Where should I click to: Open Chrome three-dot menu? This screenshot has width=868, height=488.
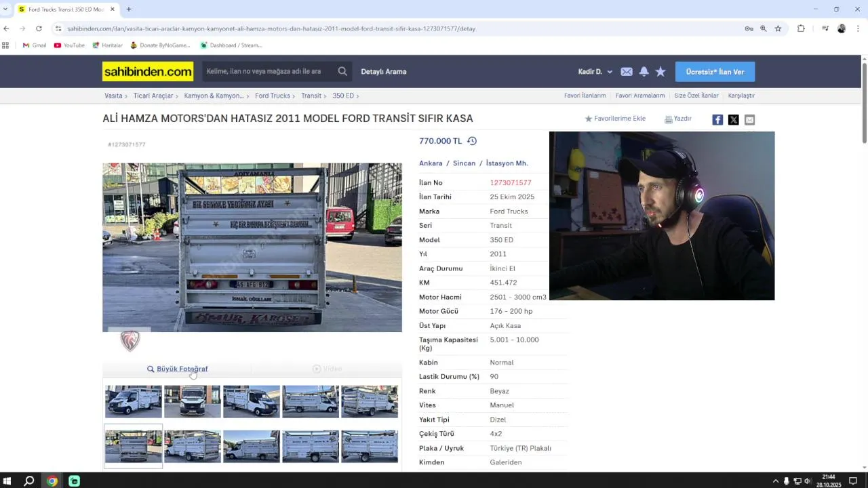pos(858,28)
